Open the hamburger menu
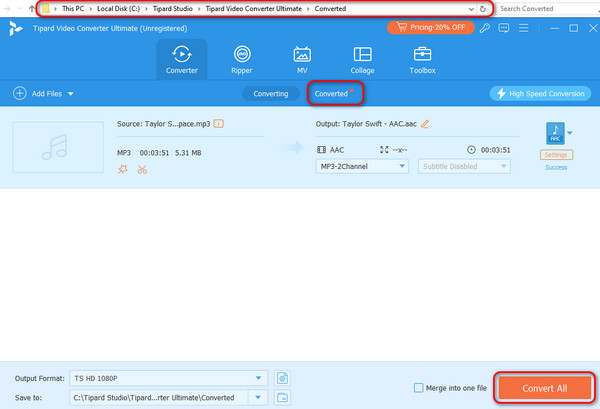Image resolution: width=600 pixels, height=409 pixels. 523,28
